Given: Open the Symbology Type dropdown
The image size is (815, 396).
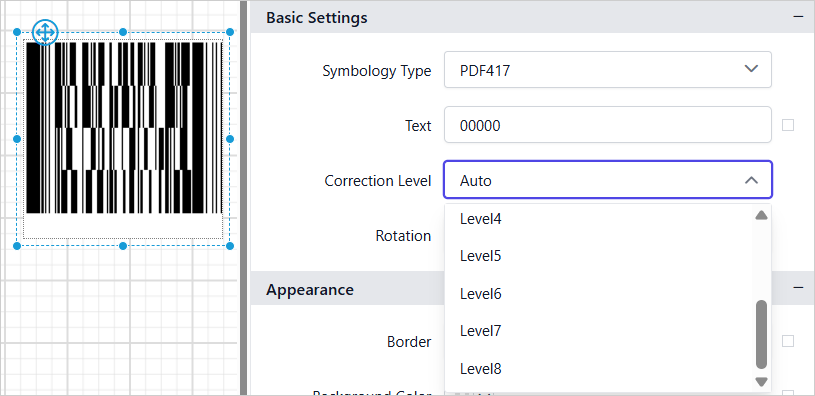Looking at the screenshot, I should (x=608, y=69).
